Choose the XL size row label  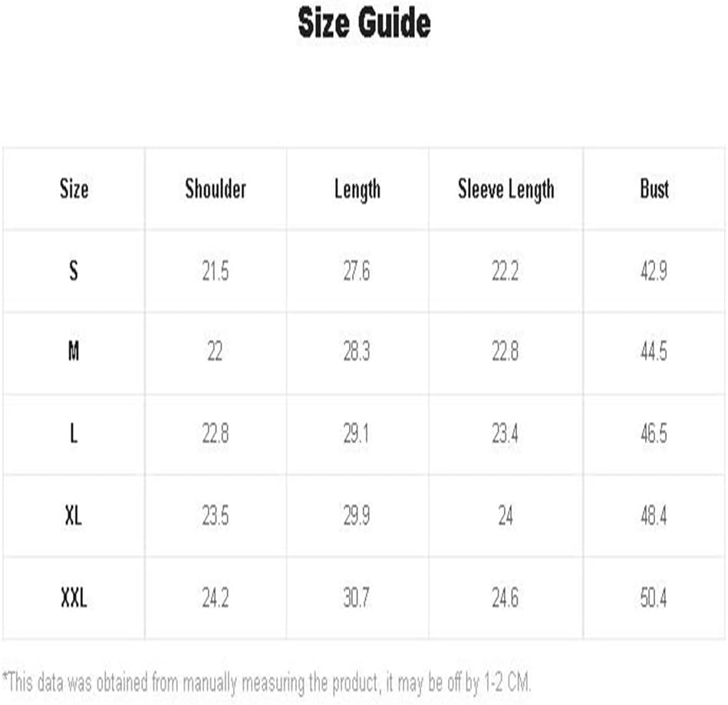74,516
